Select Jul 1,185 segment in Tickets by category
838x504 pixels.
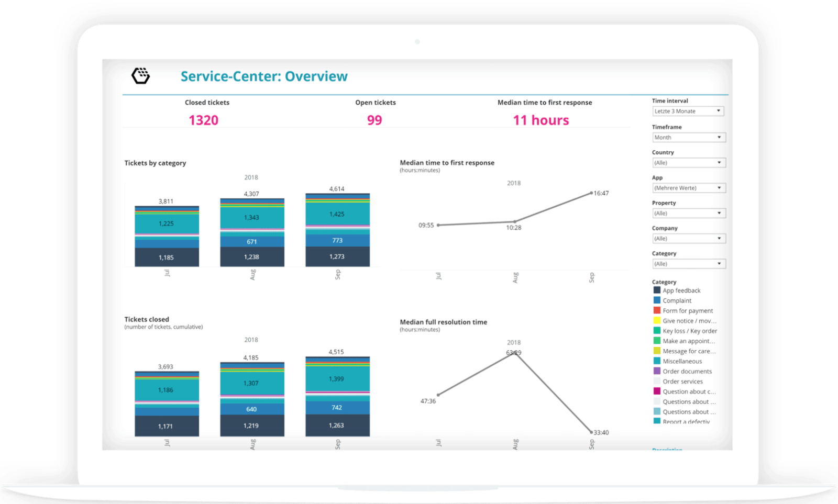point(167,257)
